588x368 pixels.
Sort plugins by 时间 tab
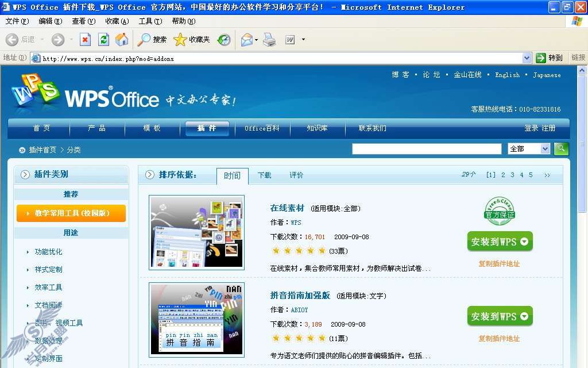pos(233,176)
